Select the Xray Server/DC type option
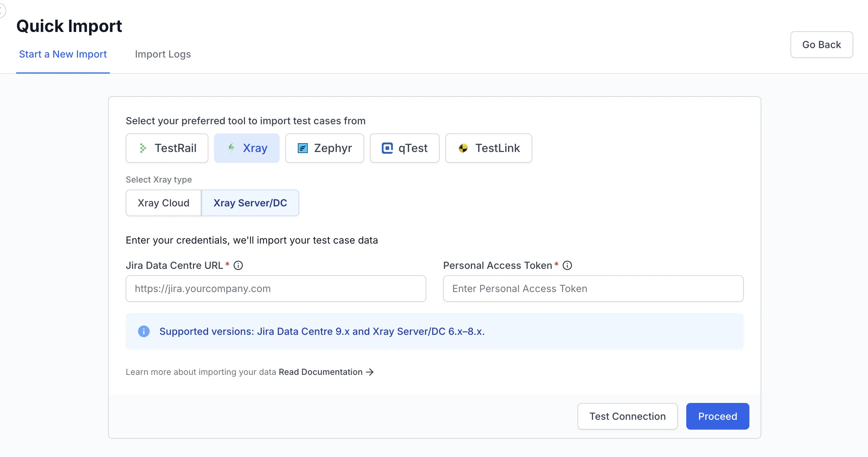The width and height of the screenshot is (868, 457). (250, 203)
